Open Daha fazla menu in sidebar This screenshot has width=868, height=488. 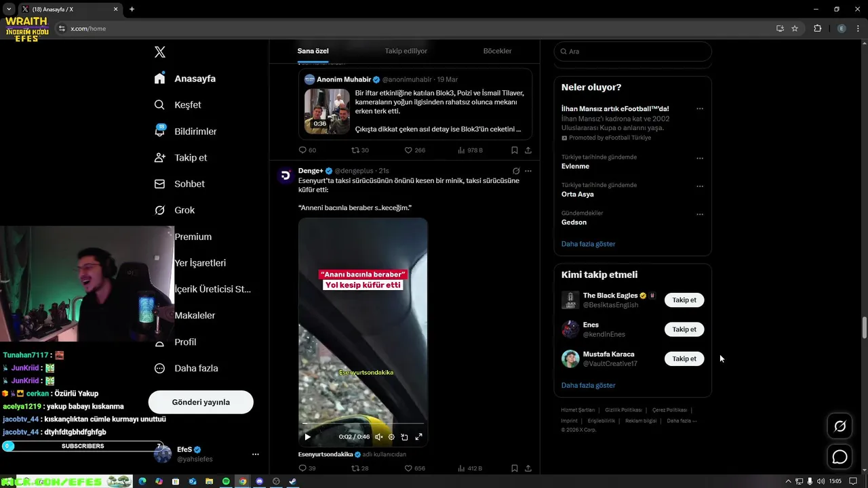[186, 369]
